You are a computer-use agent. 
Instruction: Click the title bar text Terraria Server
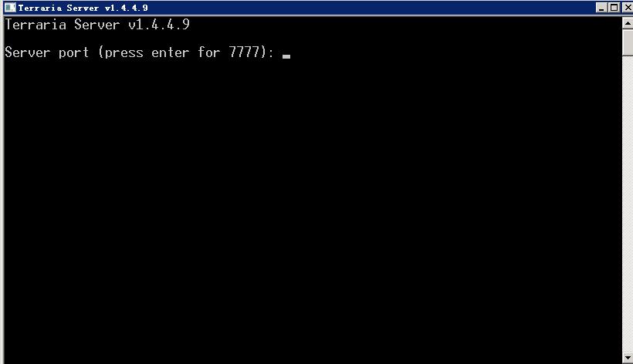point(58,8)
